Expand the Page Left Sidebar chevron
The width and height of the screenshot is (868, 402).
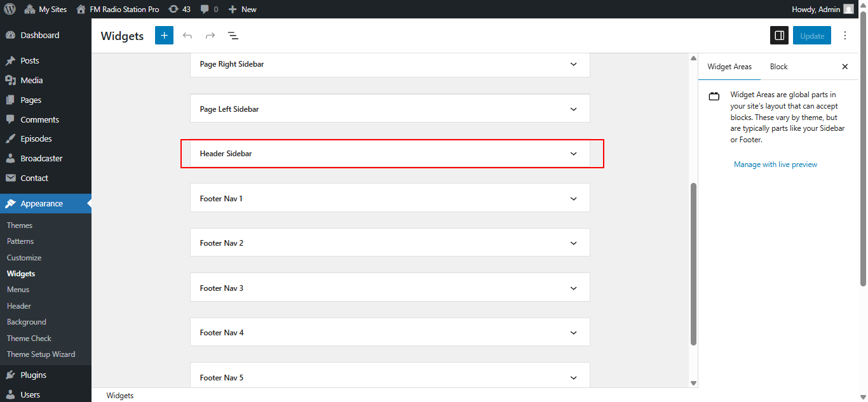[x=573, y=109]
